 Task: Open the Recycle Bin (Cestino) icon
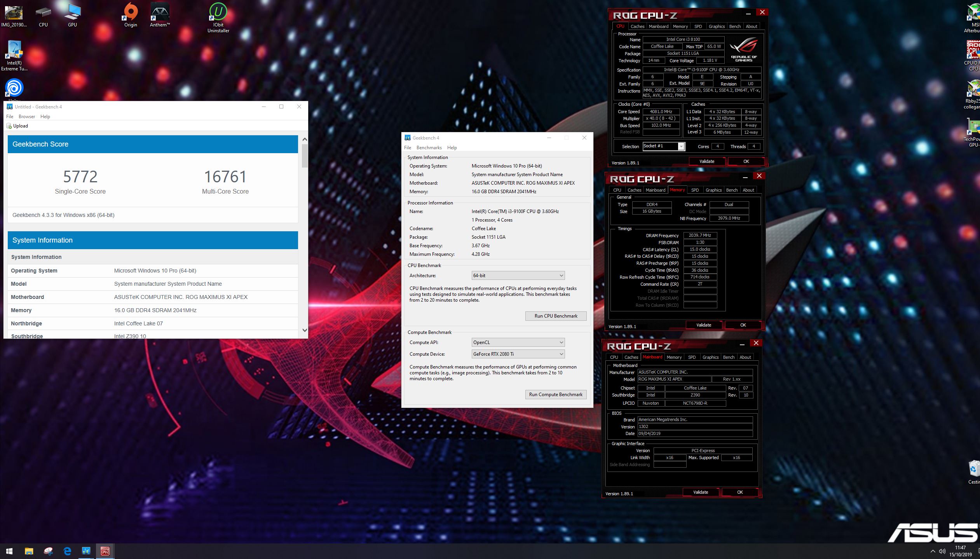click(974, 472)
